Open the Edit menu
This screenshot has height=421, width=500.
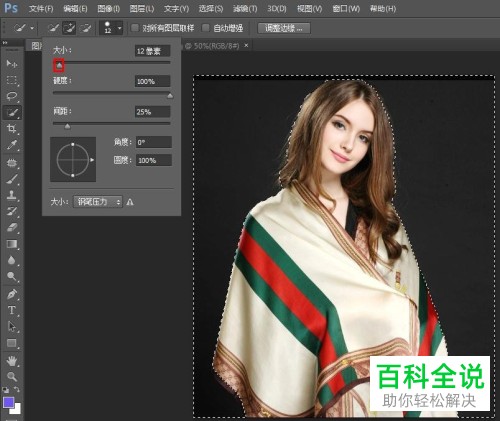tap(75, 9)
